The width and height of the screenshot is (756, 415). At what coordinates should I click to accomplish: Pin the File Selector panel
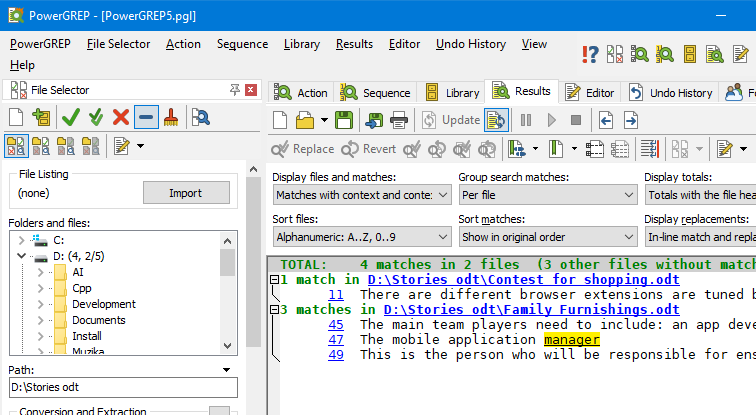[235, 90]
